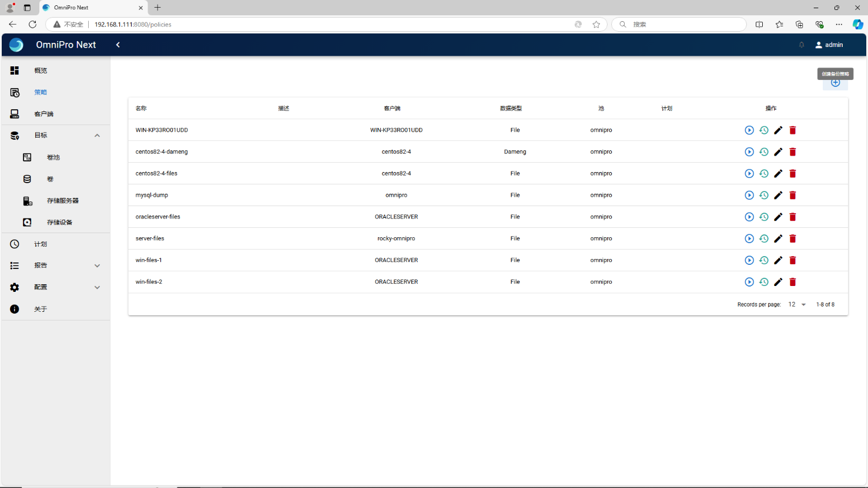Viewport: 868px width, 488px height.
Task: Expand the 报告 sidebar section
Action: tap(97, 266)
